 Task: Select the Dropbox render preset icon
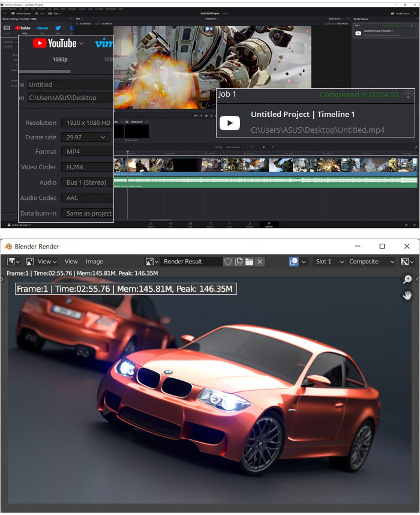(71, 28)
